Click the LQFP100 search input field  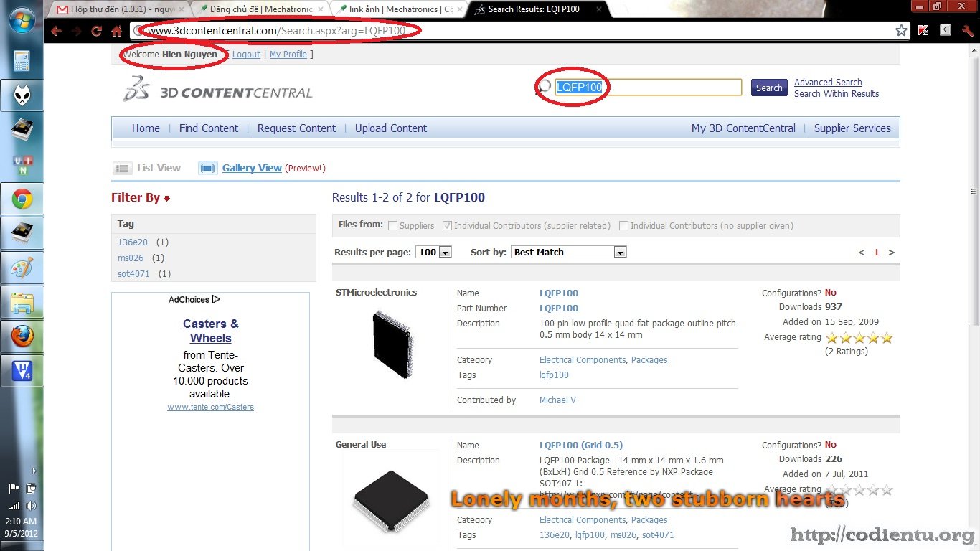tap(648, 88)
